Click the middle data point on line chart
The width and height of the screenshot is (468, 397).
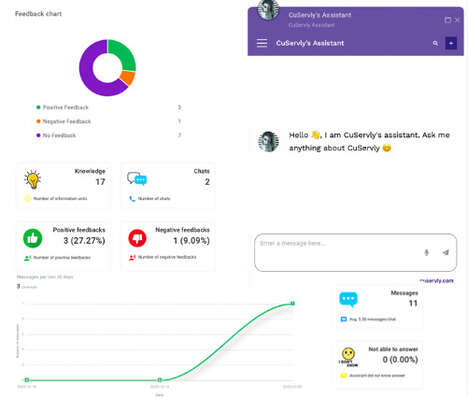pyautogui.click(x=160, y=380)
